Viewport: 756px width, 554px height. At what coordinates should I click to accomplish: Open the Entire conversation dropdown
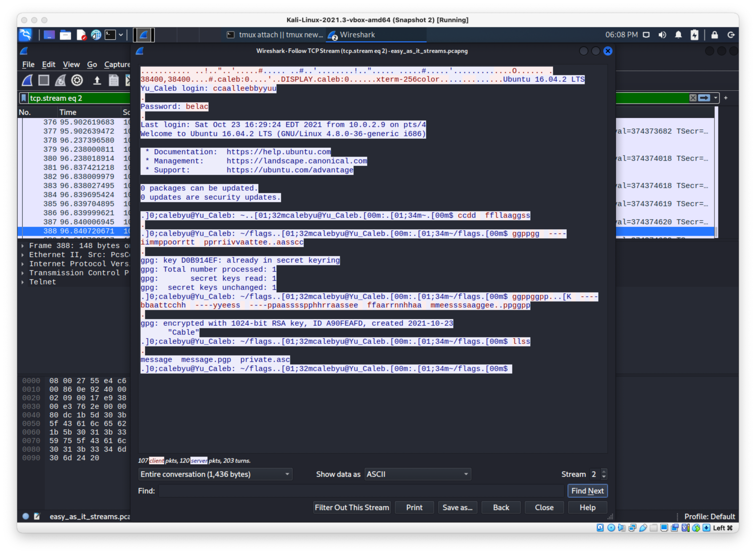(x=215, y=475)
